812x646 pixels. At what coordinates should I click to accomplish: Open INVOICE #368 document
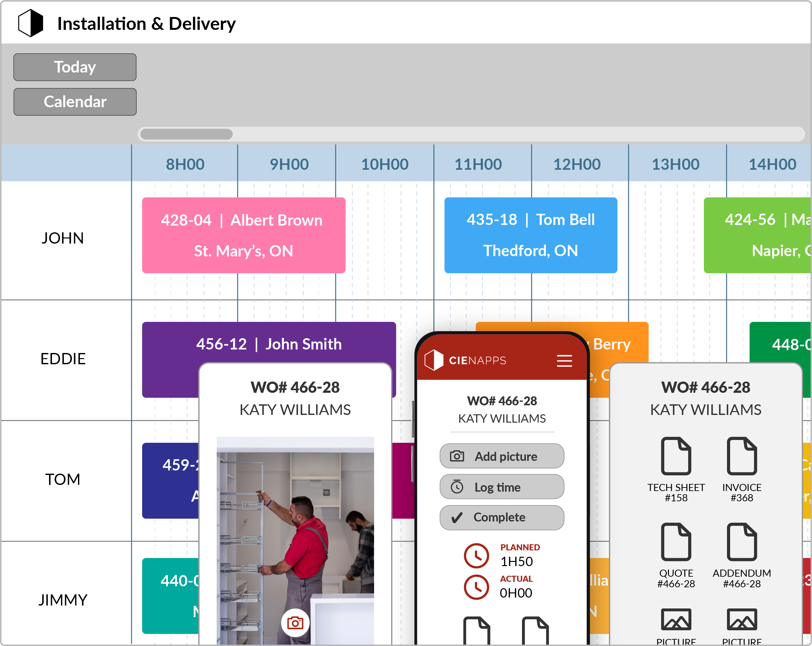coord(741,469)
